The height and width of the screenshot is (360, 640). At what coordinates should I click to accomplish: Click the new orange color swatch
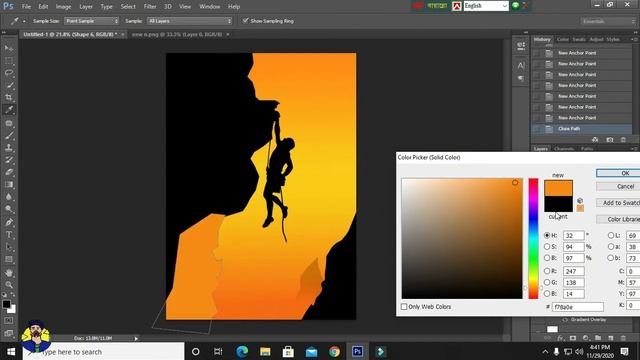pos(558,188)
